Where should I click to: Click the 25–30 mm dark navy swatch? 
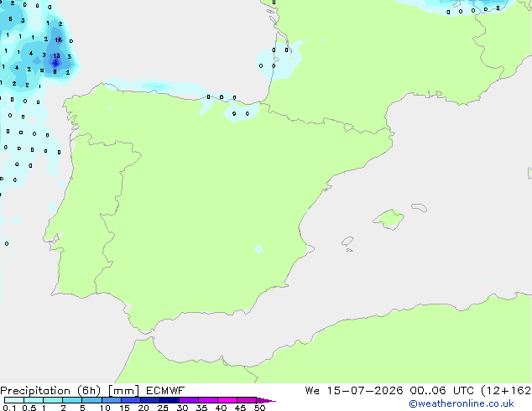(170, 400)
